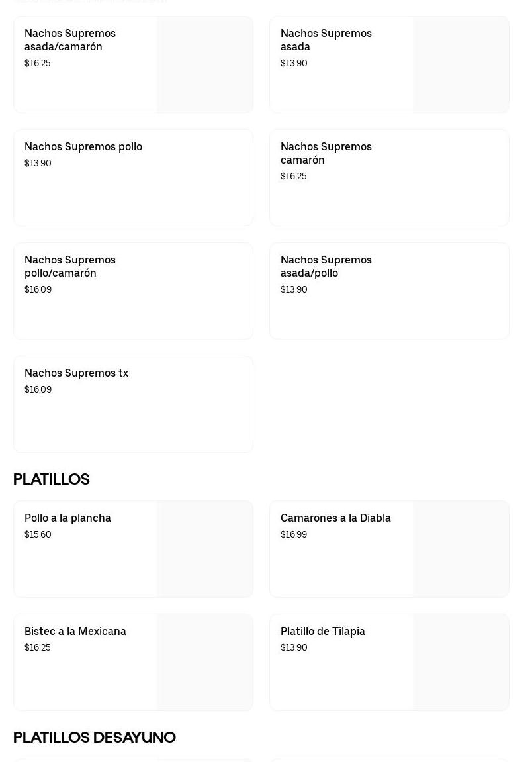Click the Platillo de Tilapia image
The image size is (532, 762).
pyautogui.click(x=461, y=663)
